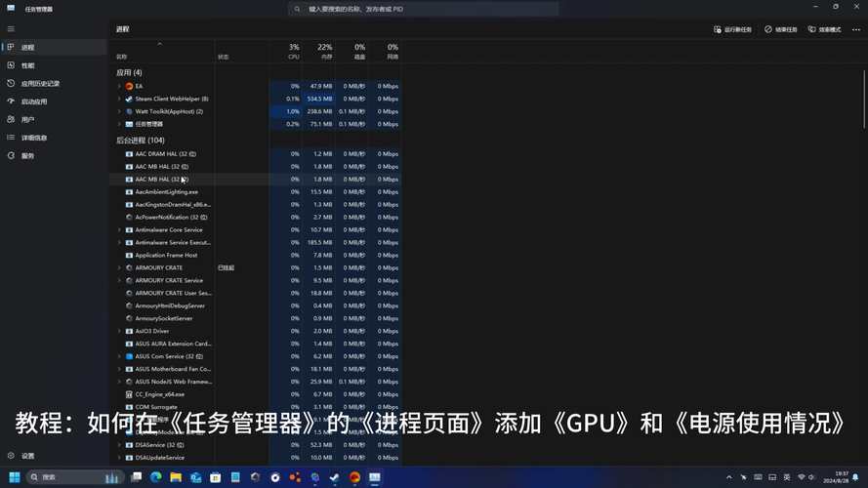
Task: Show hidden system tray icons
Action: (729, 477)
